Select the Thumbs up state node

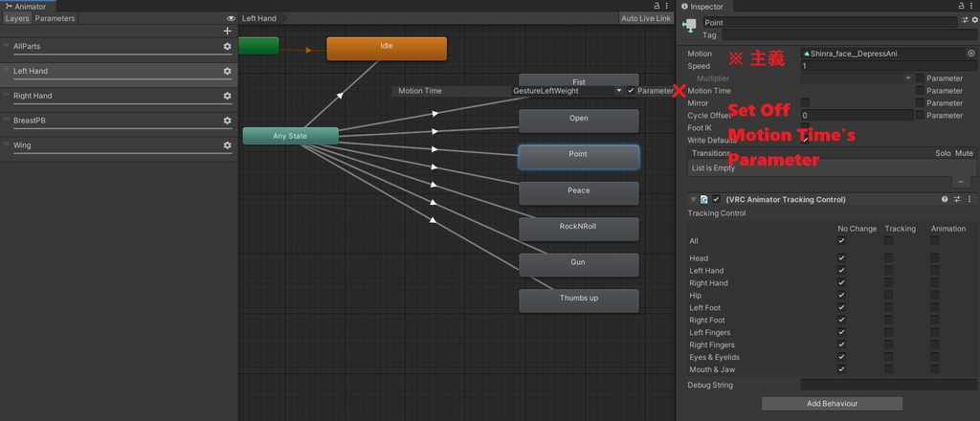tap(579, 301)
